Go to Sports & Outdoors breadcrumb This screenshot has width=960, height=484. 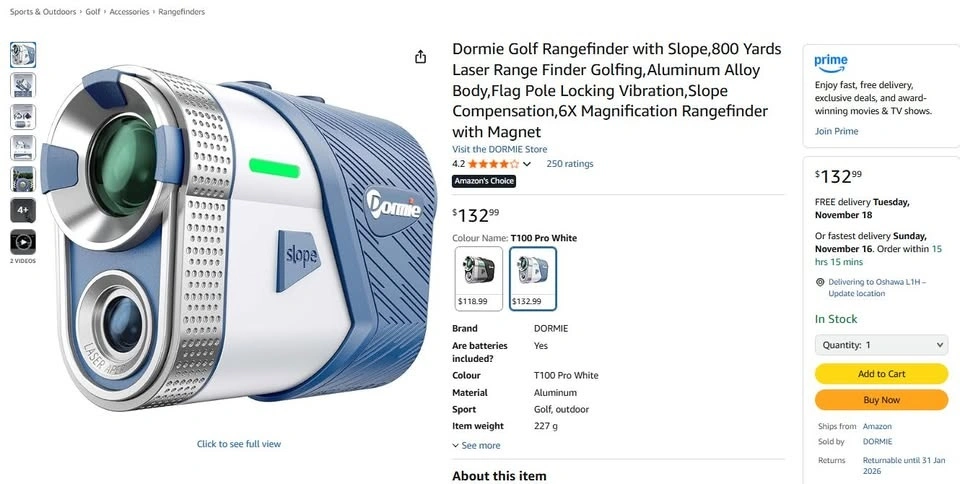(43, 12)
